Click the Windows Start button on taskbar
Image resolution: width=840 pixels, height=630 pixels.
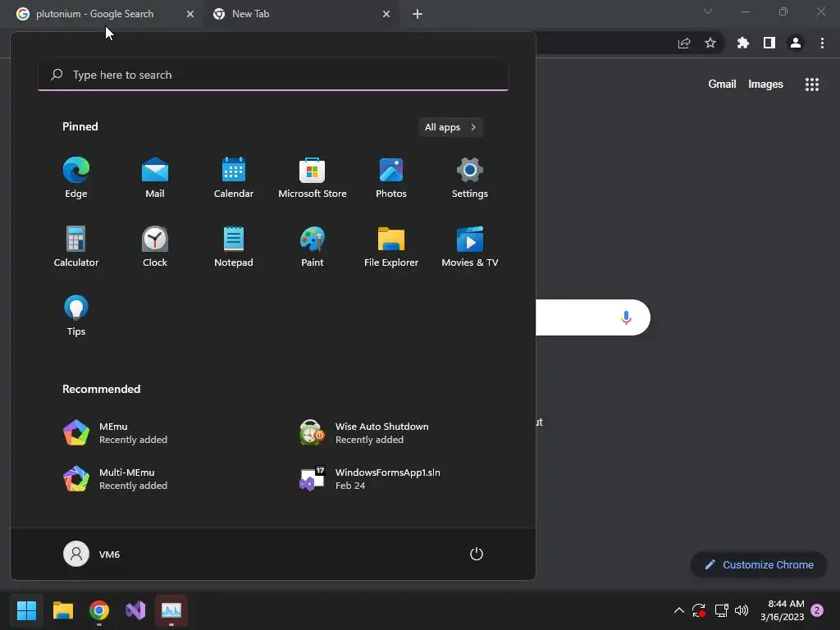pyautogui.click(x=26, y=610)
